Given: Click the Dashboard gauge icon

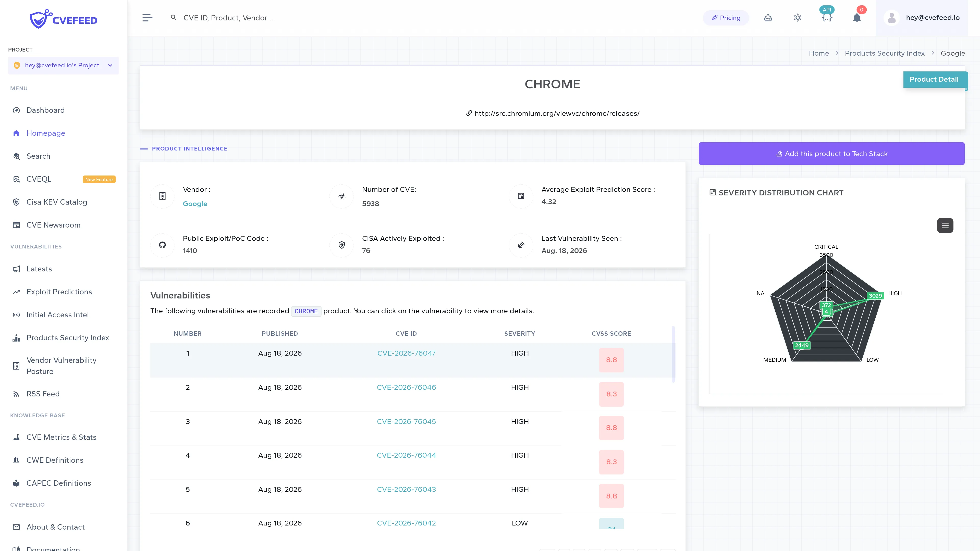Looking at the screenshot, I should point(16,110).
